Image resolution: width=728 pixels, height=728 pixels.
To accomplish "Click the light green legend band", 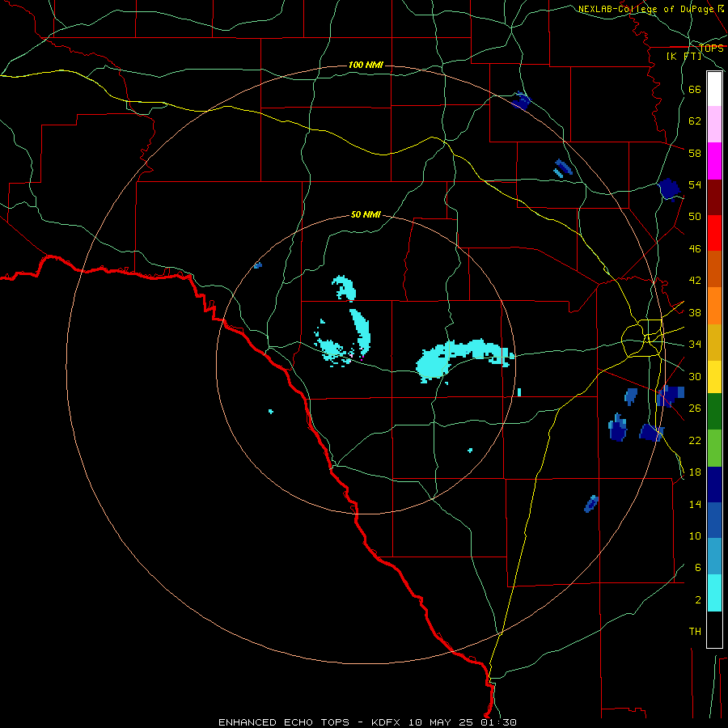I will tap(714, 448).
